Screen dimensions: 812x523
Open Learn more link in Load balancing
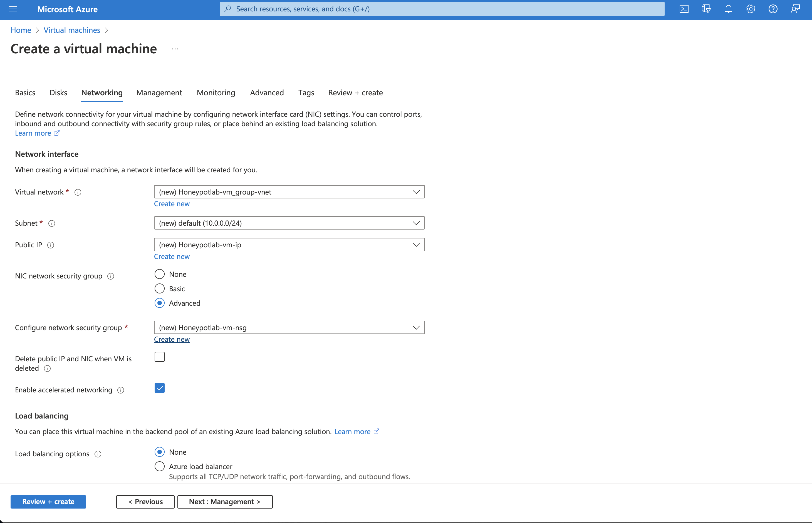click(352, 432)
